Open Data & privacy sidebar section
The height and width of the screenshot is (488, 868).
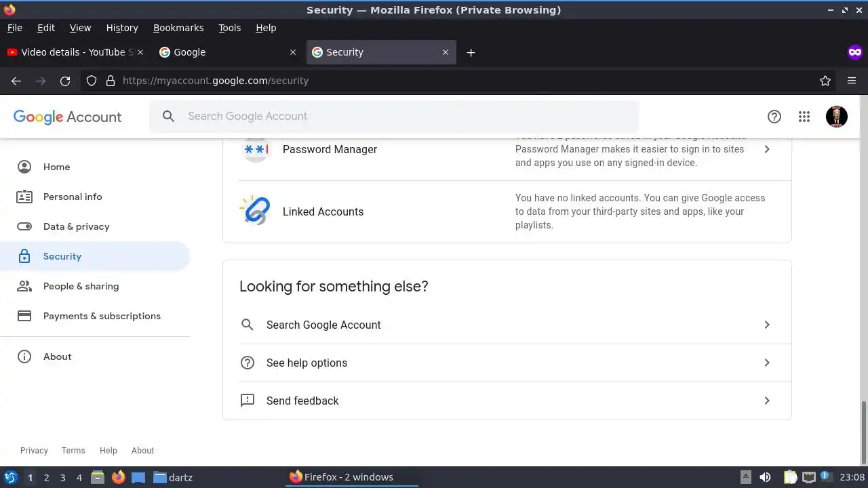pyautogui.click(x=76, y=226)
